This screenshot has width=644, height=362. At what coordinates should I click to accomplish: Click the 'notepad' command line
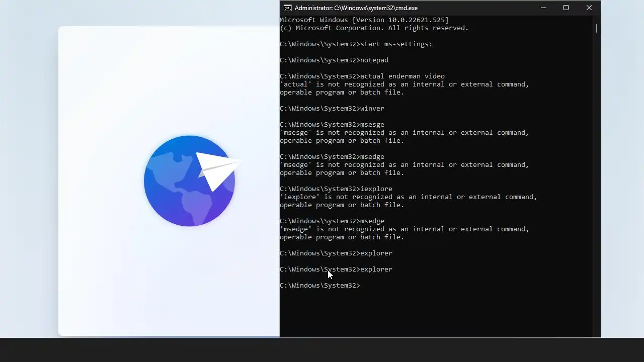pyautogui.click(x=334, y=60)
